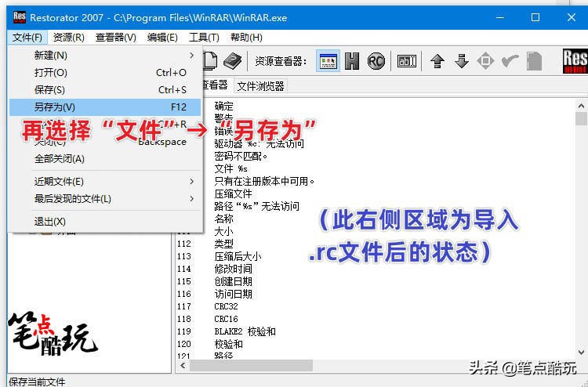The image size is (588, 387).
Task: Expand 近期文件(E) submenu
Action: pos(105,182)
